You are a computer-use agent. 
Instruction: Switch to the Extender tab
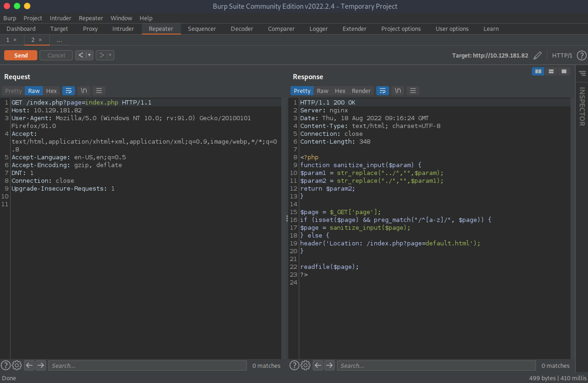click(x=354, y=29)
